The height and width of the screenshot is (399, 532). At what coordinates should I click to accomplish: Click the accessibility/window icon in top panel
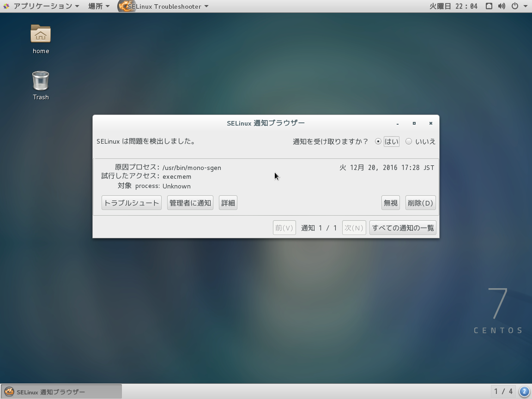point(489,6)
